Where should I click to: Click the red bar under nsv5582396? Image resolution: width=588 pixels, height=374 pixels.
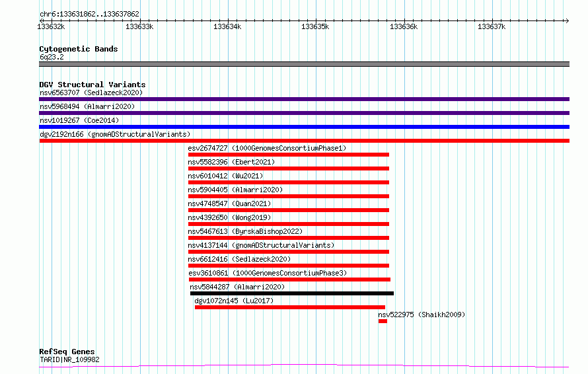pyautogui.click(x=288, y=168)
